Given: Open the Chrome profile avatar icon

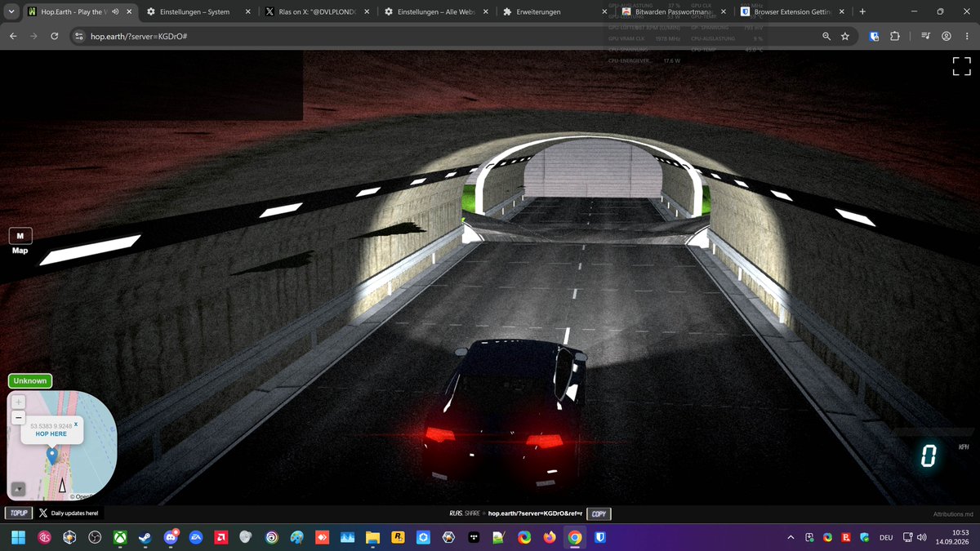Looking at the screenshot, I should 946,37.
